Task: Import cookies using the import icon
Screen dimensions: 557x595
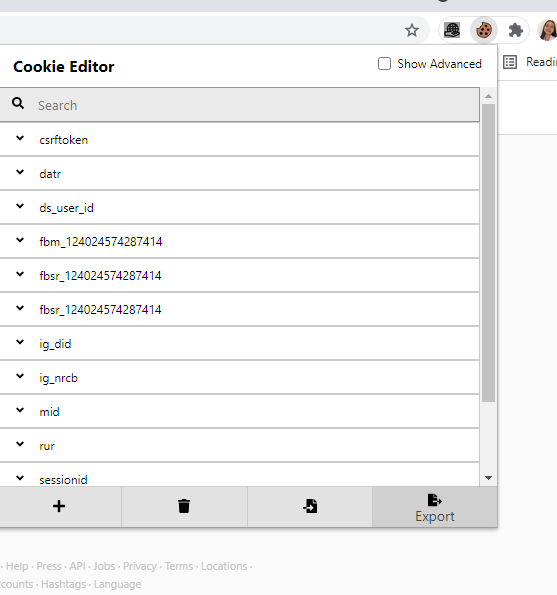Action: coord(310,506)
